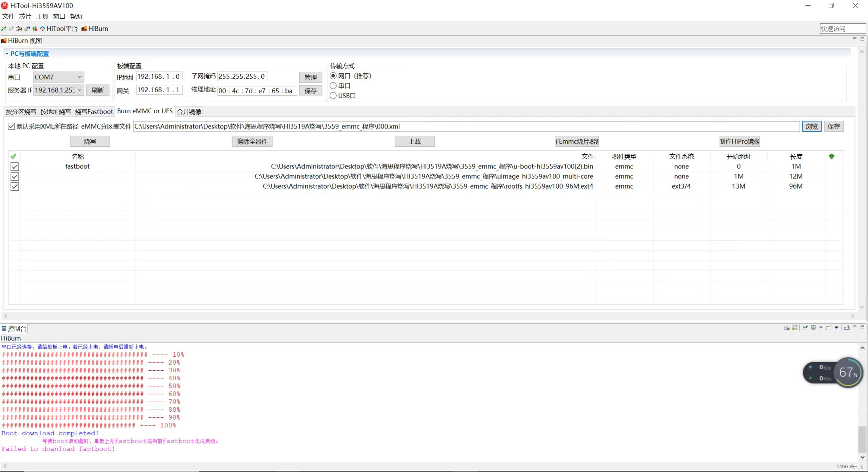Click the pin console icon
868x472 pixels.
(805, 328)
